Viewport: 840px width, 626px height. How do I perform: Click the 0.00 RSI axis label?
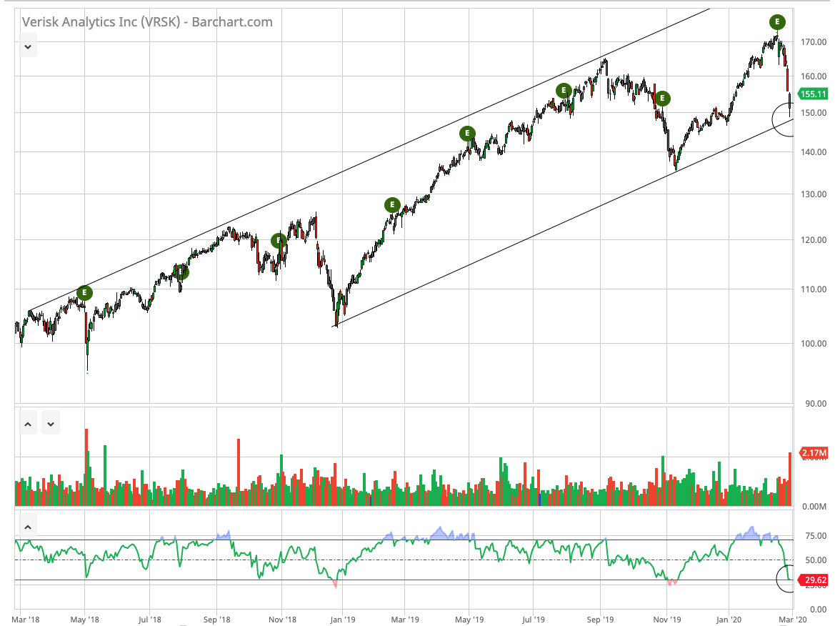click(x=818, y=609)
